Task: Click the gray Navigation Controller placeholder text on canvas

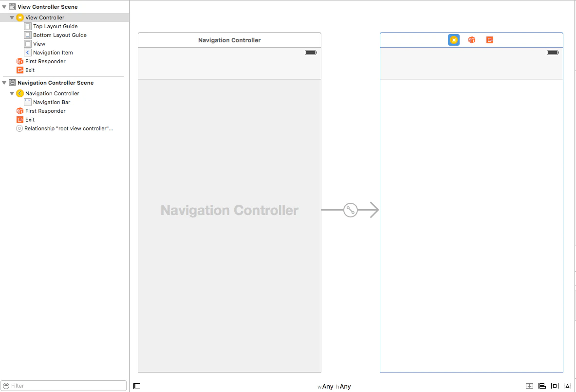Action: pyautogui.click(x=230, y=210)
